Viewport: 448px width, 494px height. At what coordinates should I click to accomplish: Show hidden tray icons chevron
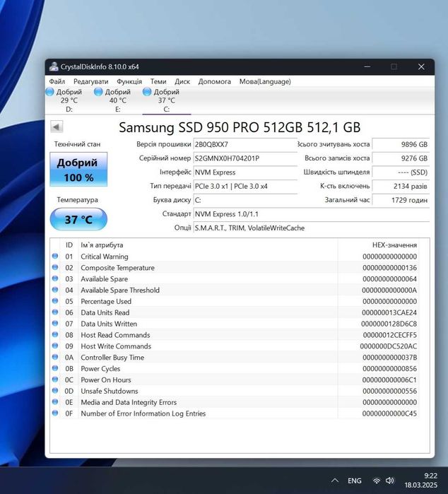[335, 481]
